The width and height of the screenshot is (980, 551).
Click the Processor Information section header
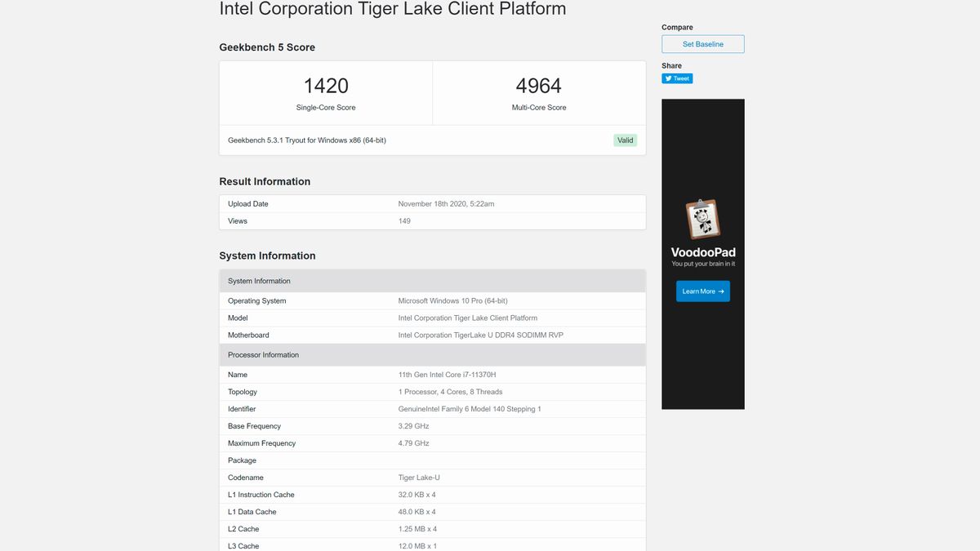click(263, 355)
